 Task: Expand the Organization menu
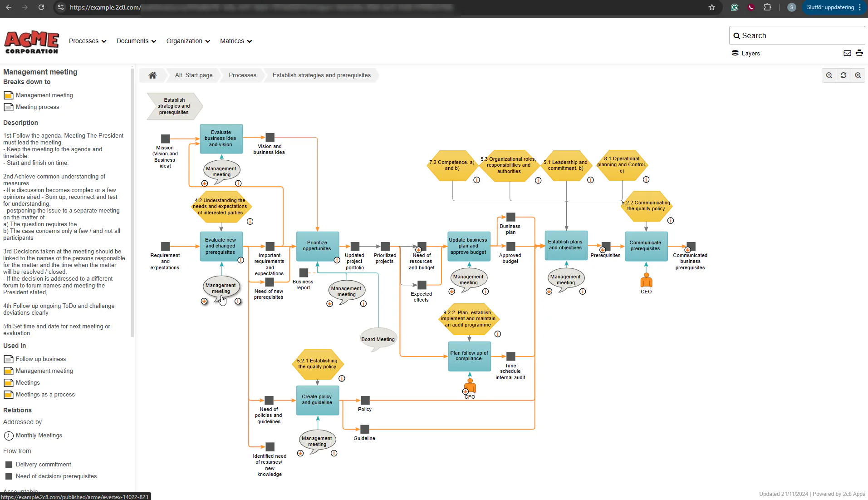click(188, 41)
